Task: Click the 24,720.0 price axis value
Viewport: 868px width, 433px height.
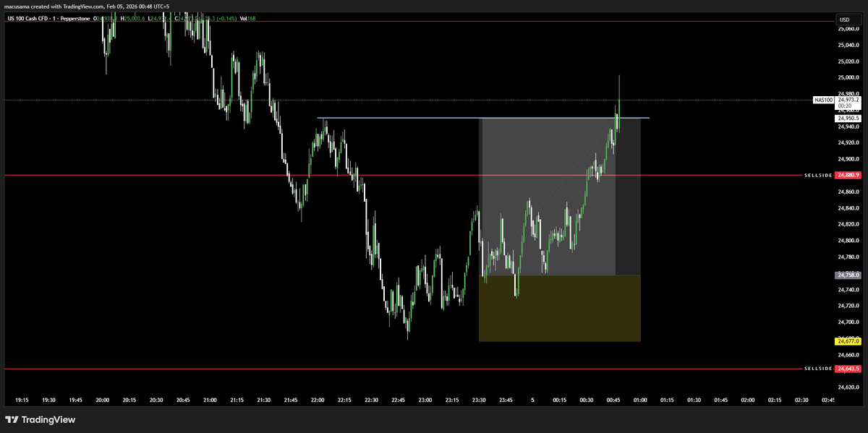Action: [x=848, y=306]
